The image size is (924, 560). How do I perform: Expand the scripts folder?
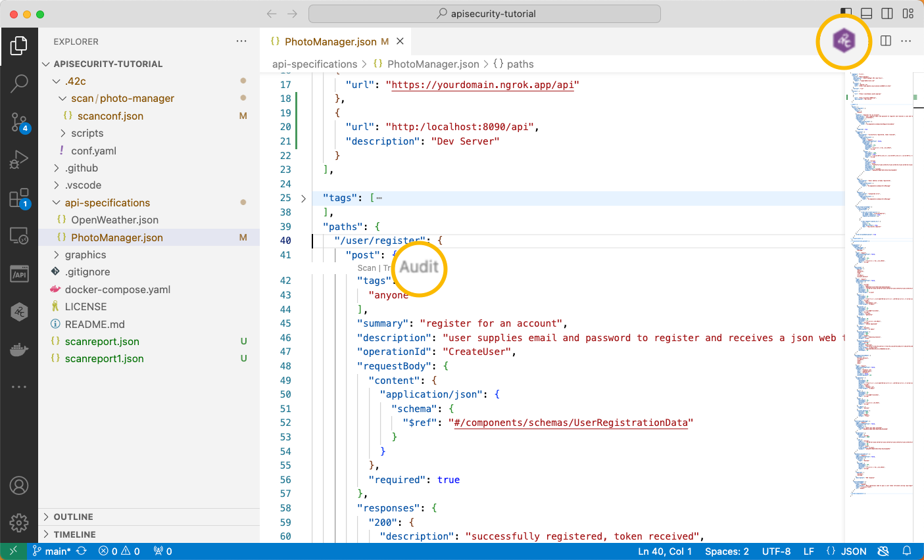[63, 133]
